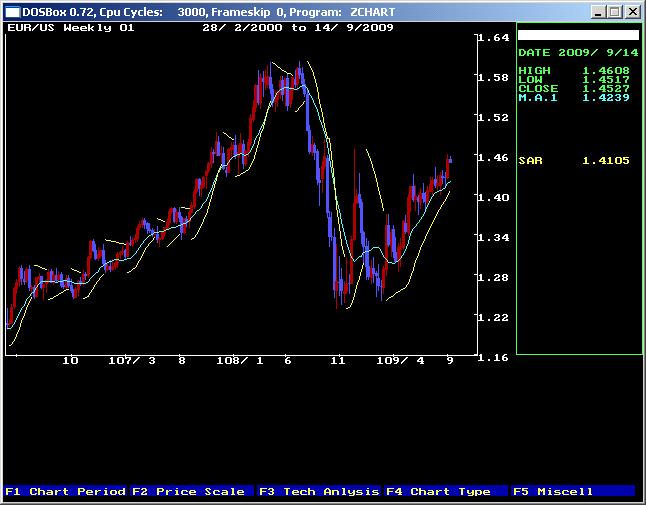Click the 10 month label on time axis
This screenshot has height=505, width=646.
[70, 361]
